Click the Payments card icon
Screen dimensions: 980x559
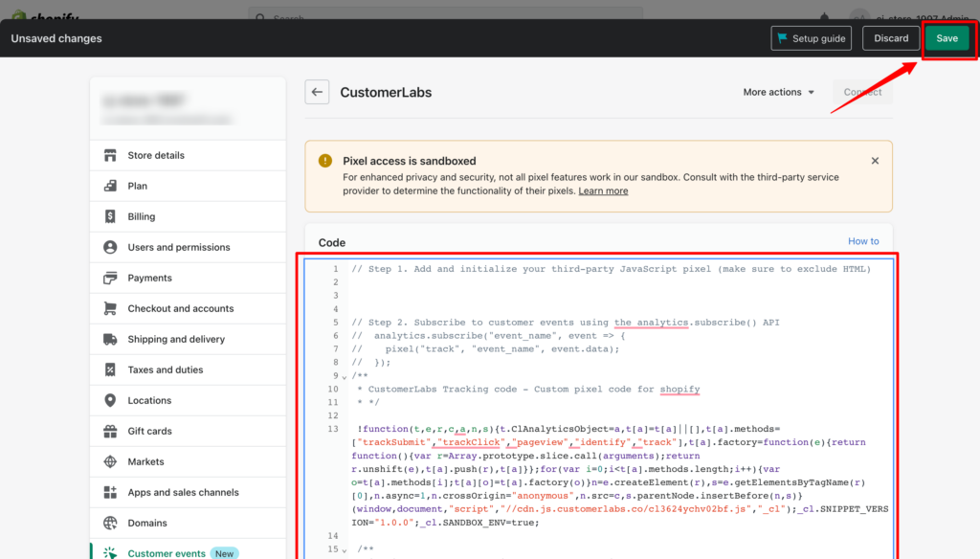pos(110,278)
